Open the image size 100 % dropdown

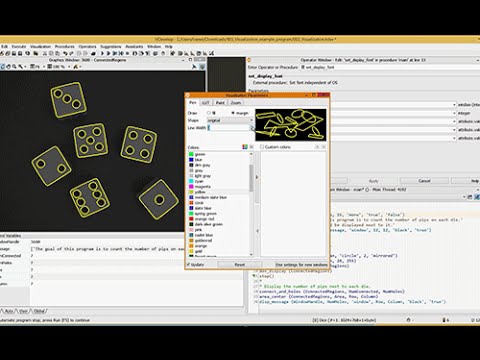[x=69, y=67]
